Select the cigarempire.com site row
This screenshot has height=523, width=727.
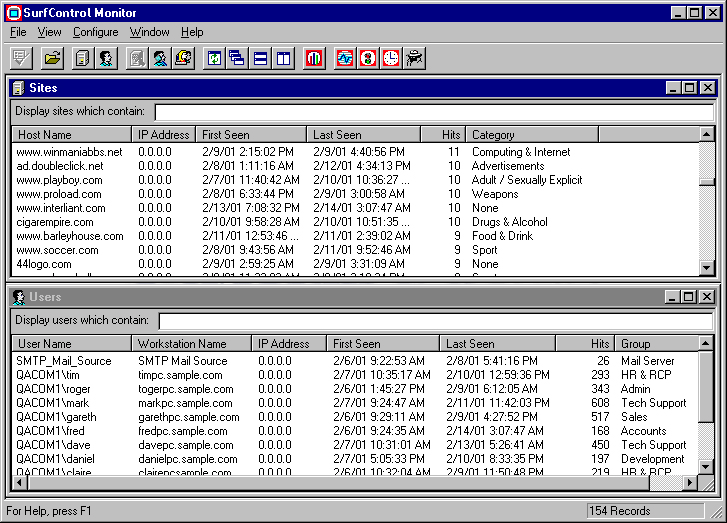coord(355,222)
